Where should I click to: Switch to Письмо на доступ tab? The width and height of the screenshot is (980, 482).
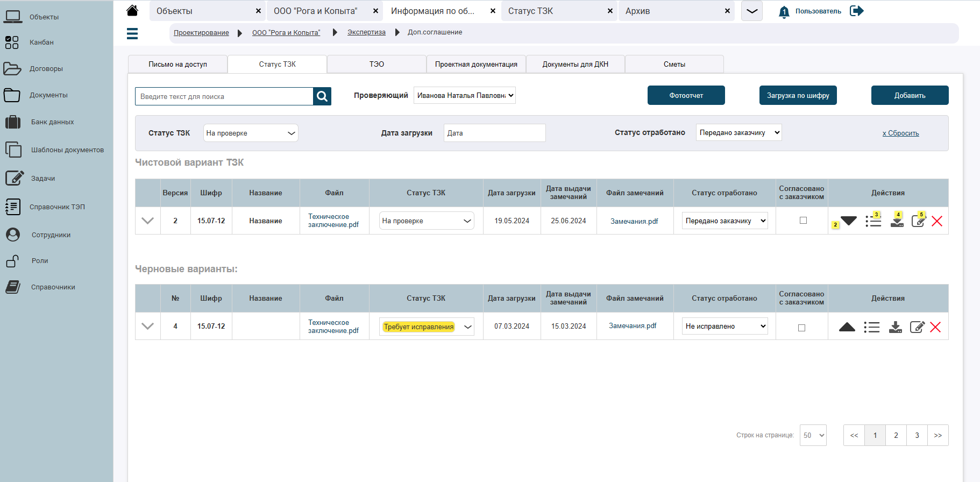tap(177, 64)
